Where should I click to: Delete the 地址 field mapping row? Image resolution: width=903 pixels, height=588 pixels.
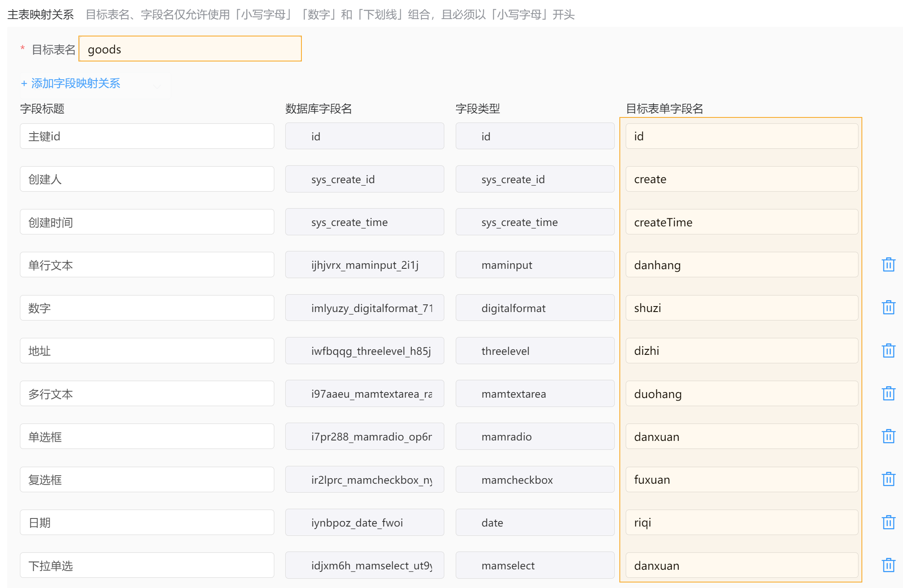click(888, 351)
